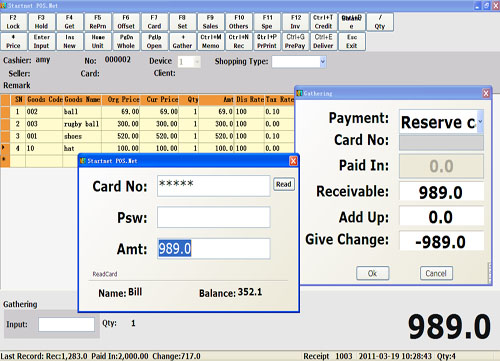Screen dimensions: 500x361
Task: Choose the Ctrl+G PrePay toolbar button
Action: coord(295,41)
